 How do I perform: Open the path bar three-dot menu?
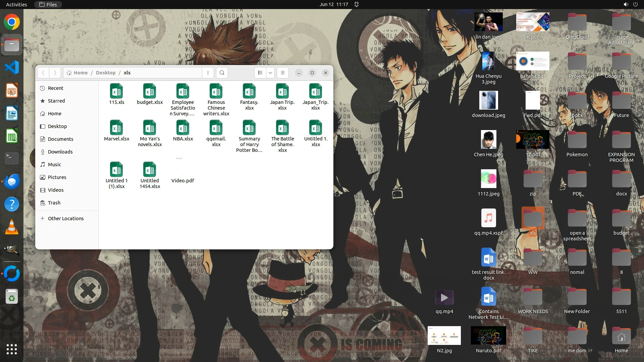[x=208, y=73]
